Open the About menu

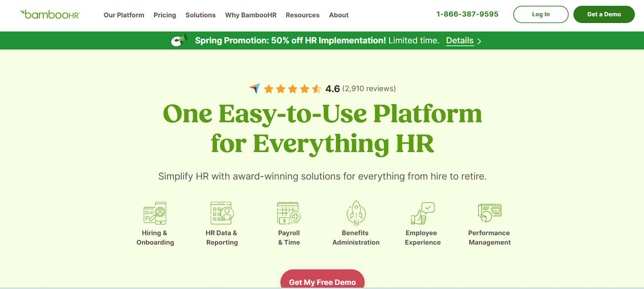(x=339, y=15)
